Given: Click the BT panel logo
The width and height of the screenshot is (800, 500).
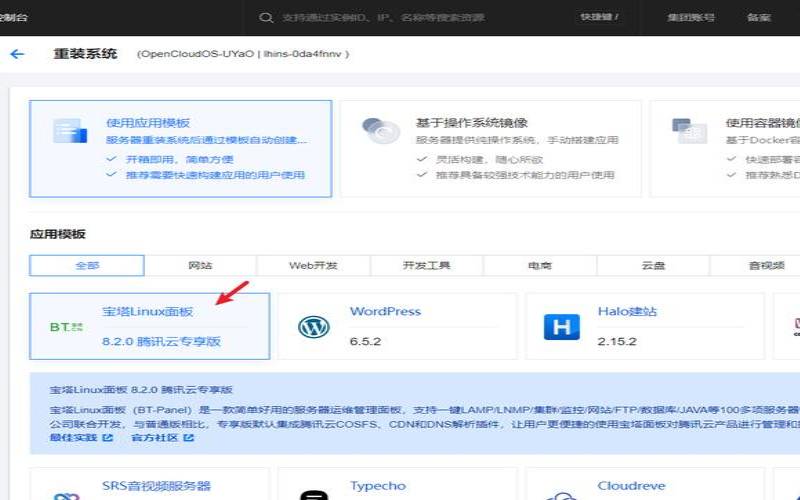Looking at the screenshot, I should (x=66, y=327).
